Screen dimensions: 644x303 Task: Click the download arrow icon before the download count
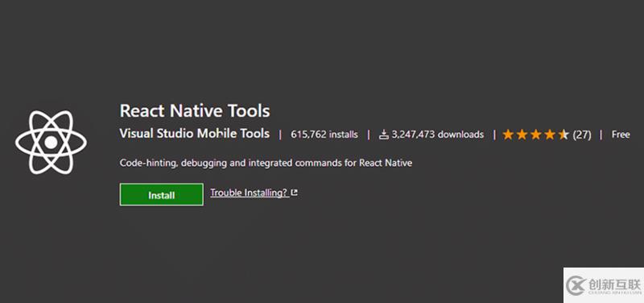click(384, 135)
